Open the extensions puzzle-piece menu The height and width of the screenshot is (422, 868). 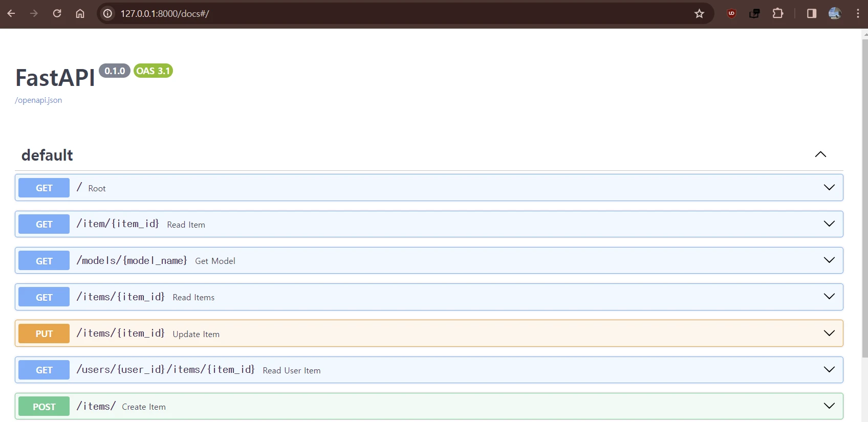coord(778,13)
